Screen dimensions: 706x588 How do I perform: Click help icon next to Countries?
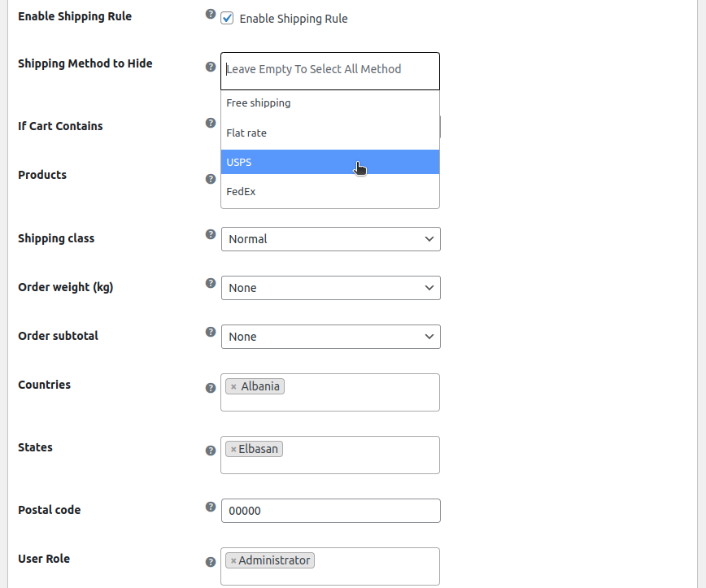(211, 388)
